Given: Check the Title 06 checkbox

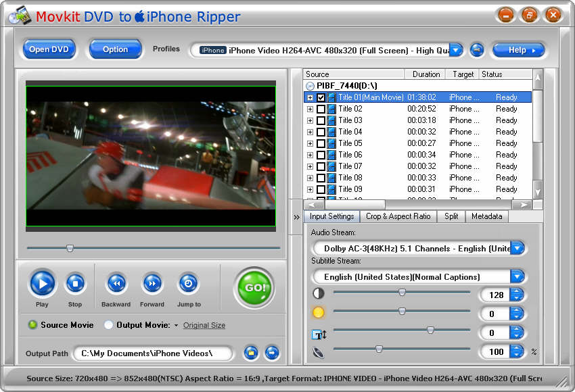Looking at the screenshot, I should pos(321,155).
